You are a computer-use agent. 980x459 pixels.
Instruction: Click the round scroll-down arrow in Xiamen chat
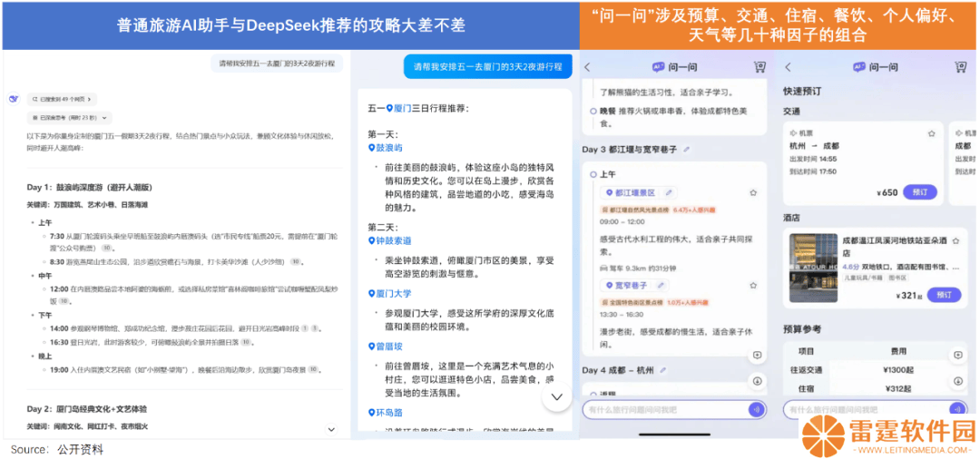pyautogui.click(x=557, y=396)
